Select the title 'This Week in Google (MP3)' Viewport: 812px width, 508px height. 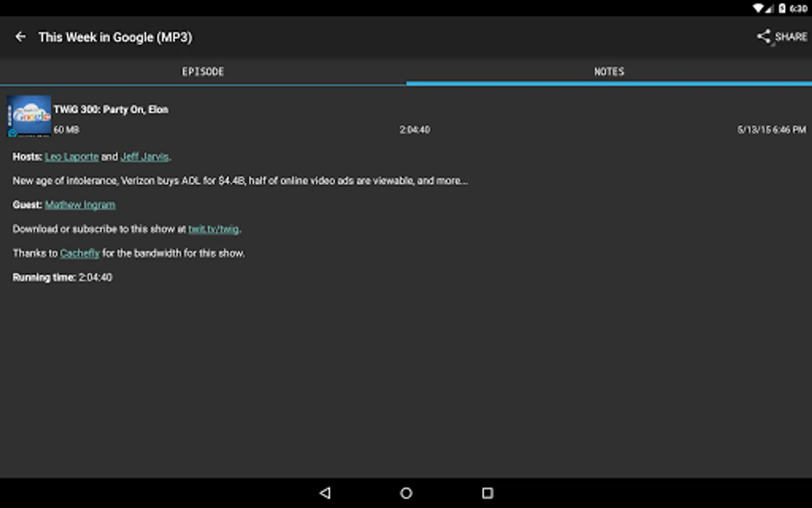click(116, 37)
